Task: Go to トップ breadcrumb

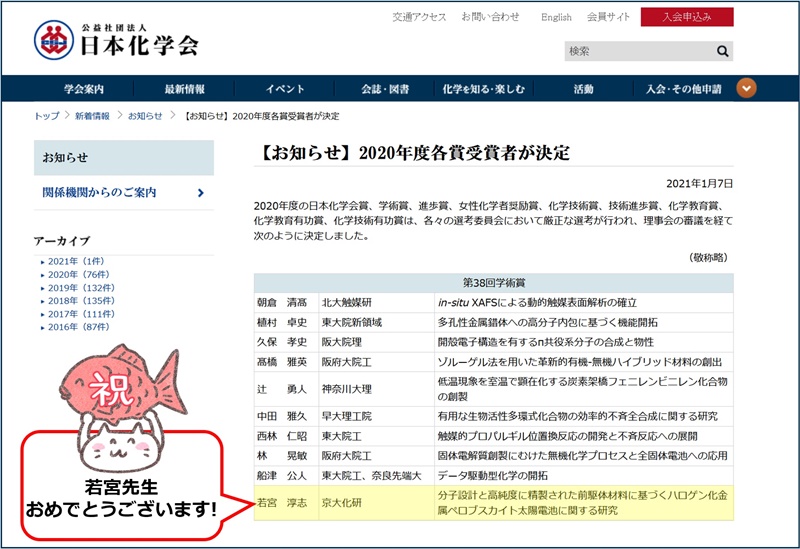Action: [46, 116]
